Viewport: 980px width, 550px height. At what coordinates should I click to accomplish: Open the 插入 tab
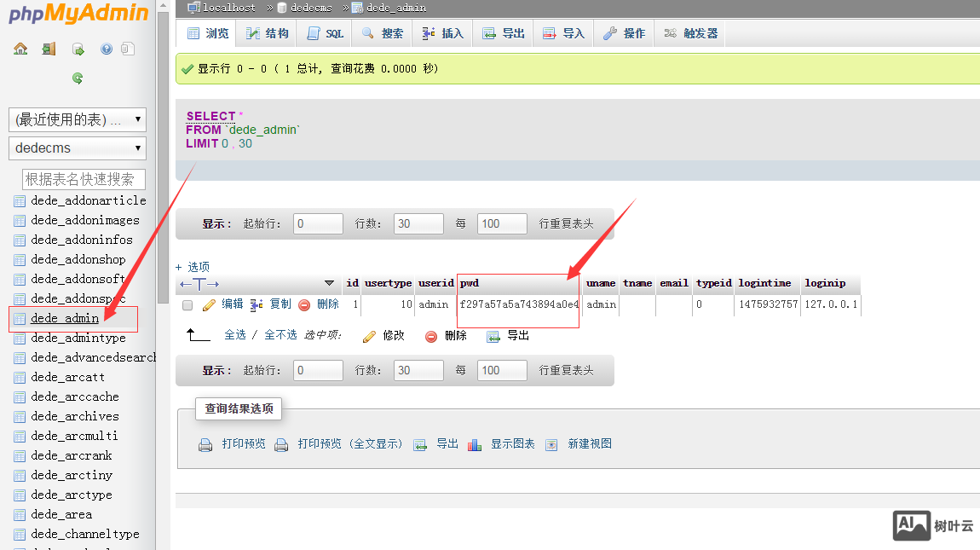tap(443, 33)
